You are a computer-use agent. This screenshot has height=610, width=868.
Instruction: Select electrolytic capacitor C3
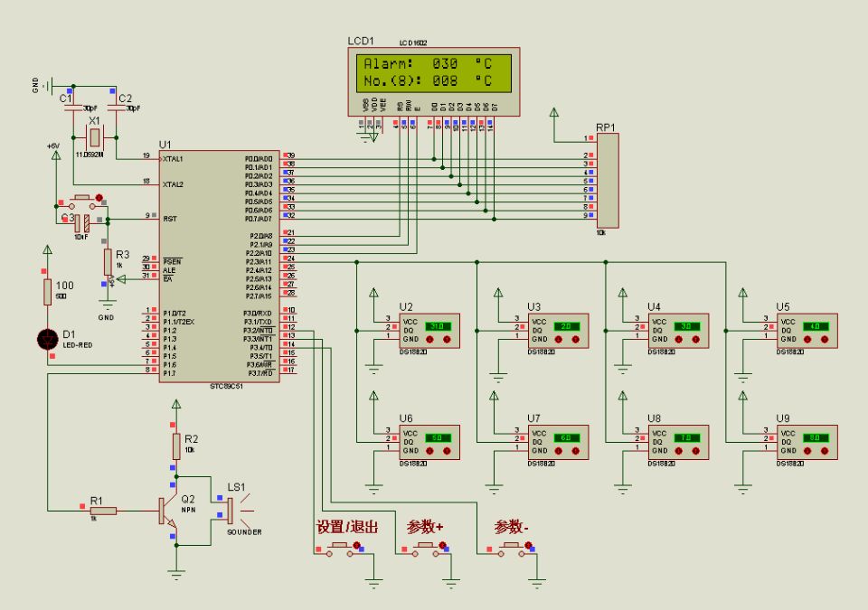(82, 223)
